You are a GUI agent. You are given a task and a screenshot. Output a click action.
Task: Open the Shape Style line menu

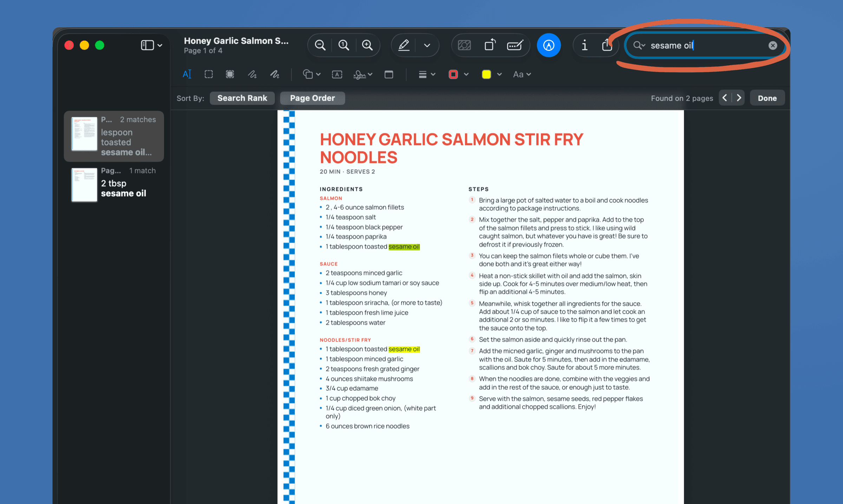pyautogui.click(x=427, y=74)
